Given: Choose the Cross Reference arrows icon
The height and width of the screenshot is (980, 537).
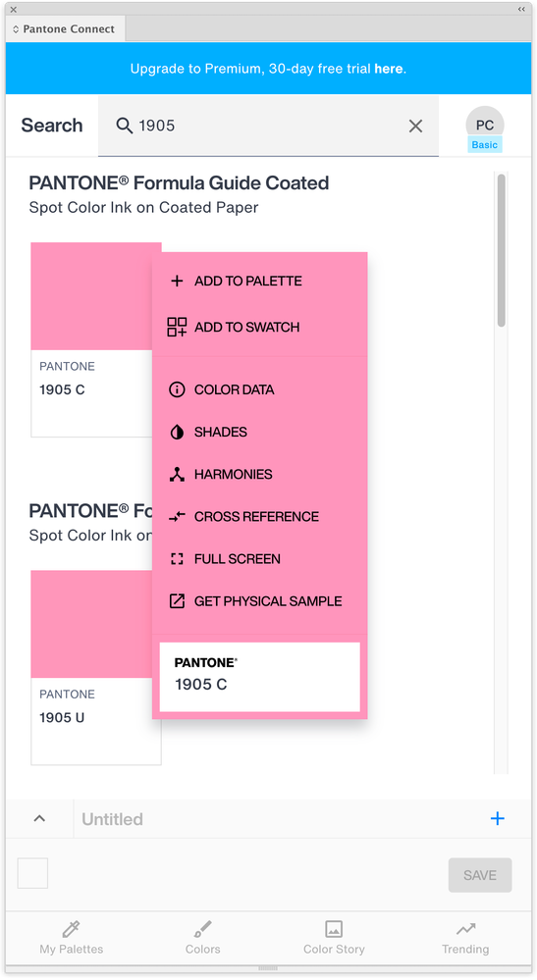Looking at the screenshot, I should click(x=177, y=516).
